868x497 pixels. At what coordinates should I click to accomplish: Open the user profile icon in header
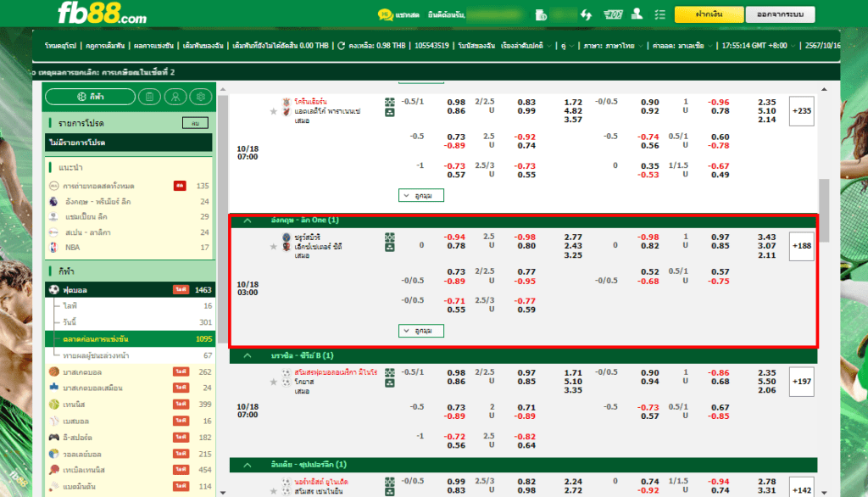pyautogui.click(x=637, y=14)
